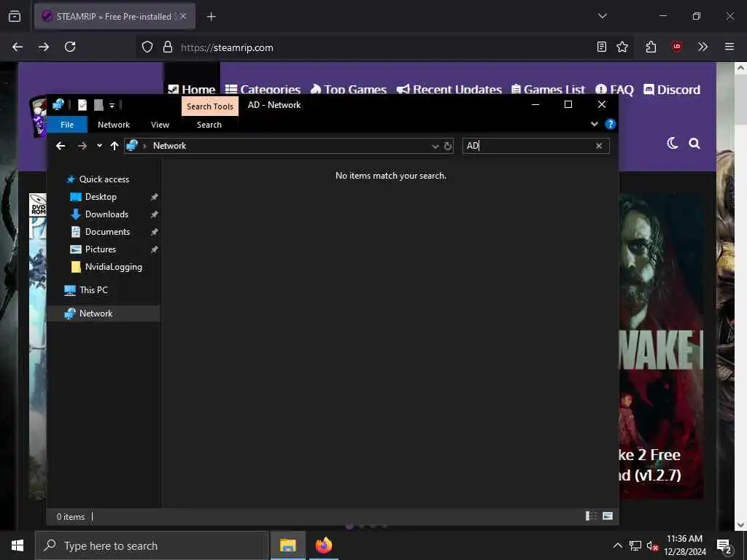Open Top Games on Steamrip site

click(348, 89)
